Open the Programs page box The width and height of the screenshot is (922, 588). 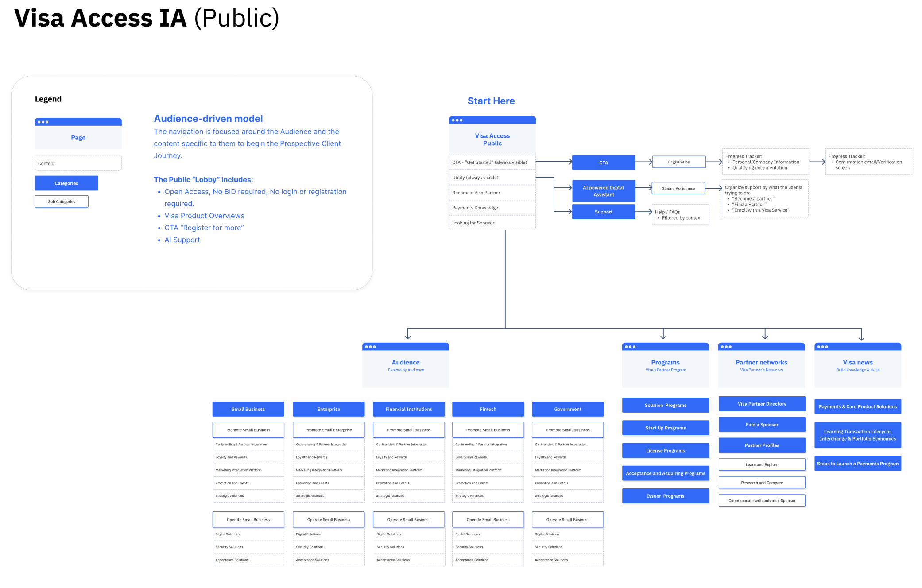(x=665, y=365)
